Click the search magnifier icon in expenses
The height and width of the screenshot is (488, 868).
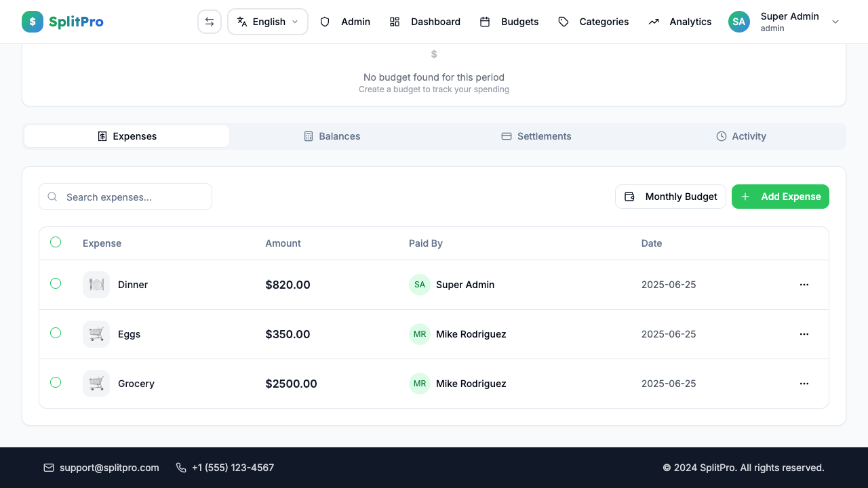click(x=52, y=197)
